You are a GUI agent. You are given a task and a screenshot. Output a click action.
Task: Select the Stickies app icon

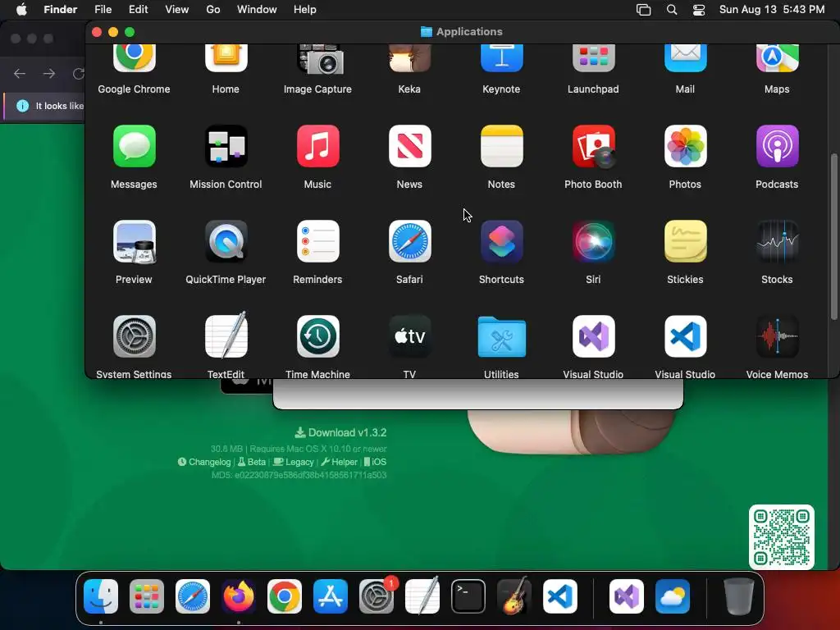point(685,242)
